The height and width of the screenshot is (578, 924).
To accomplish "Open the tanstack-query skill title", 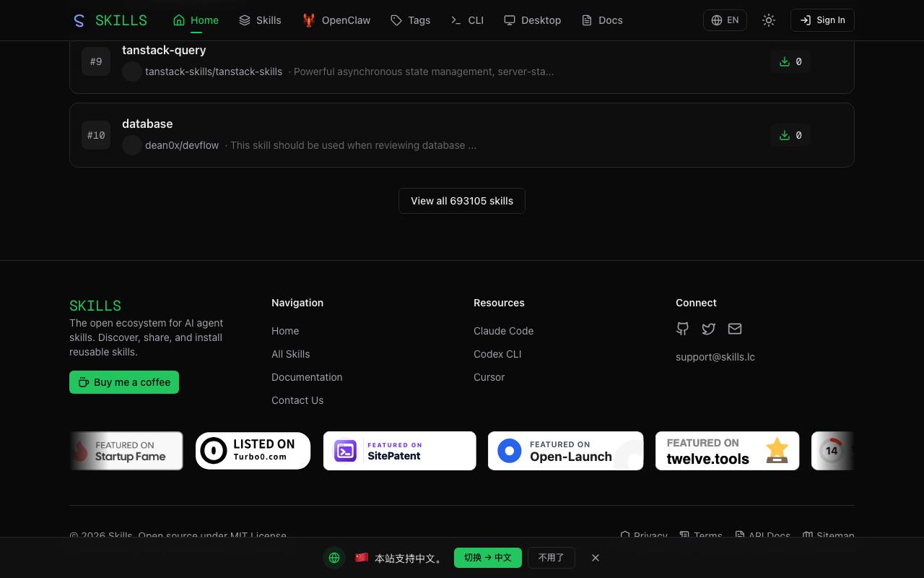I will click(164, 50).
